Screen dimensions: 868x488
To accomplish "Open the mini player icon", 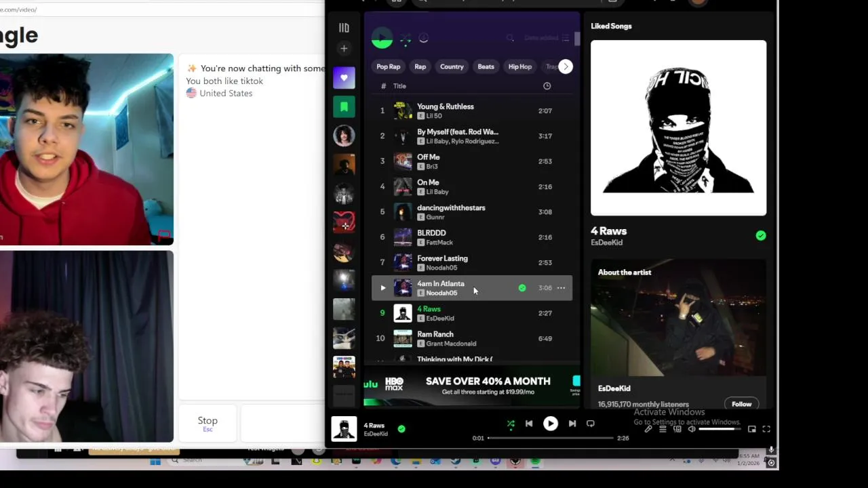I will click(x=752, y=429).
